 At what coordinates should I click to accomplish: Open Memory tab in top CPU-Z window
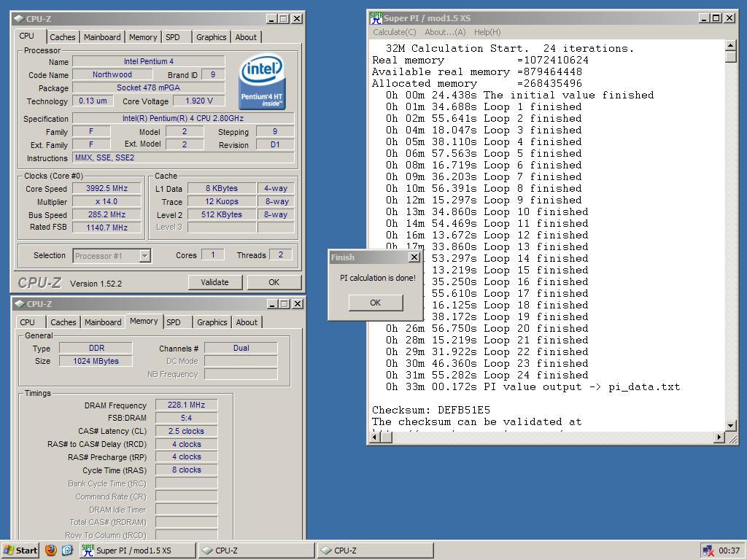[x=143, y=37]
